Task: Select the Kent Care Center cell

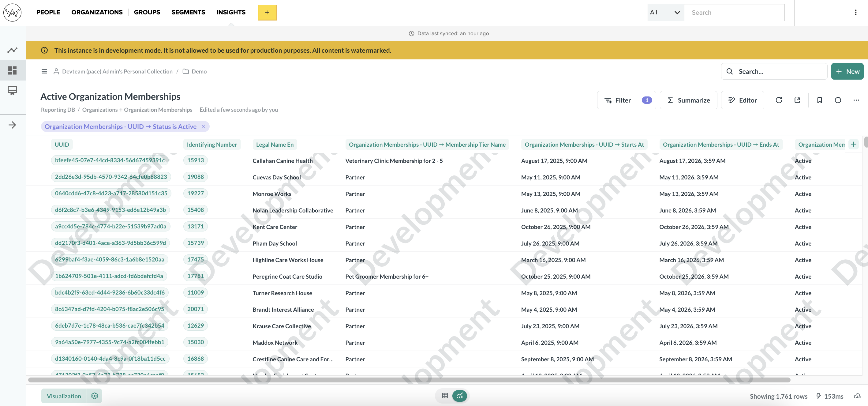Action: (x=275, y=227)
